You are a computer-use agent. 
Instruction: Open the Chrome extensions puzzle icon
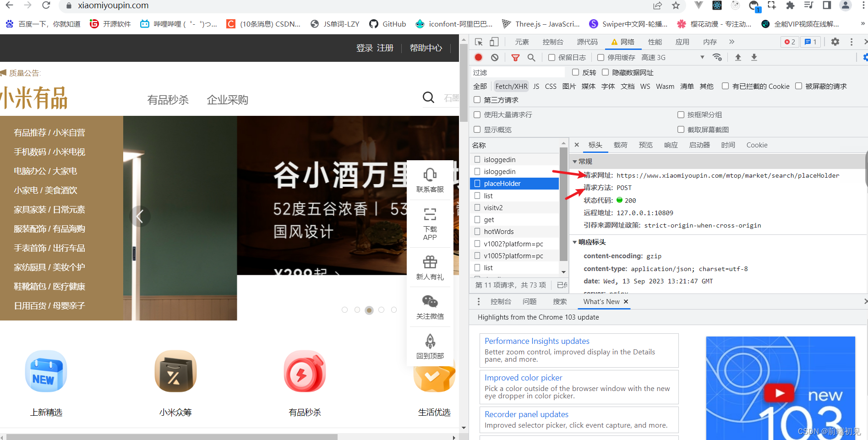point(790,5)
